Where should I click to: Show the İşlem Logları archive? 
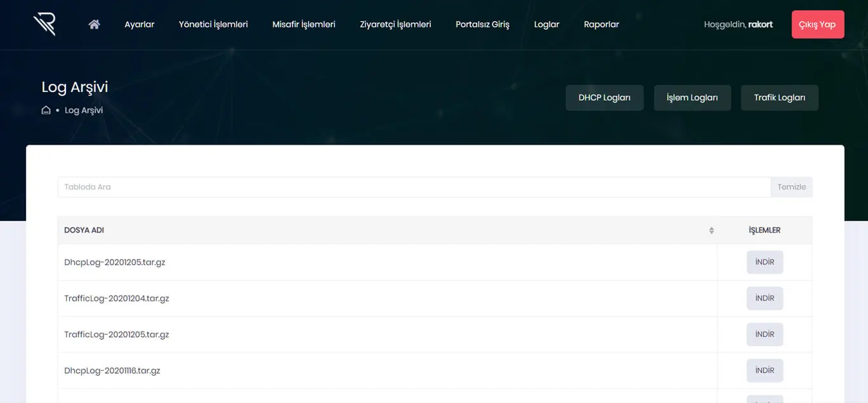(x=692, y=97)
